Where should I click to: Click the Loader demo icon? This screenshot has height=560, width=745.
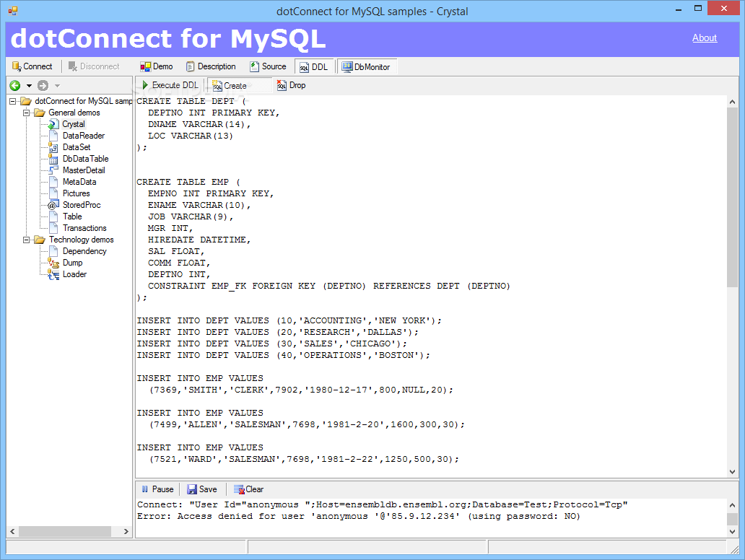pyautogui.click(x=53, y=274)
